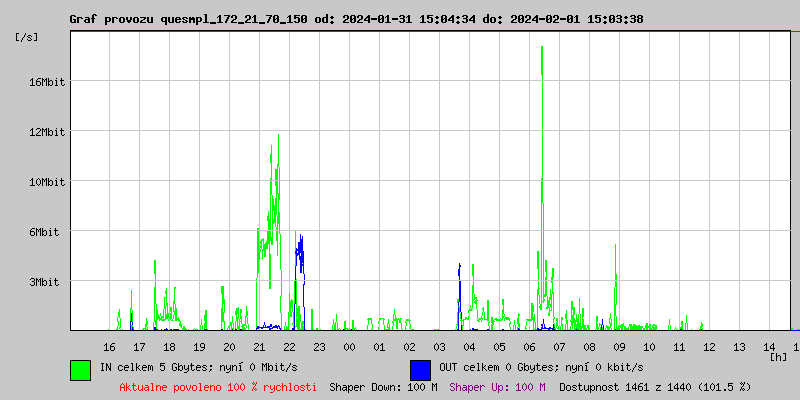Select hour 12 on the time axis

(709, 346)
